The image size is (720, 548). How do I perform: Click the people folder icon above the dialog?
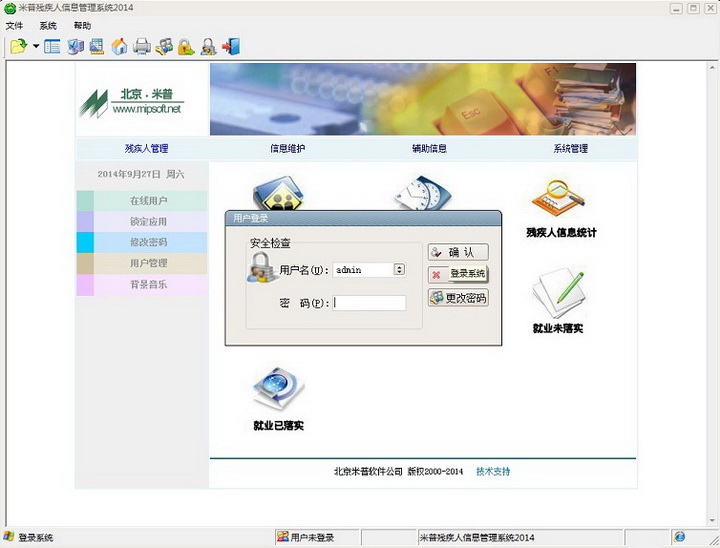(x=278, y=193)
